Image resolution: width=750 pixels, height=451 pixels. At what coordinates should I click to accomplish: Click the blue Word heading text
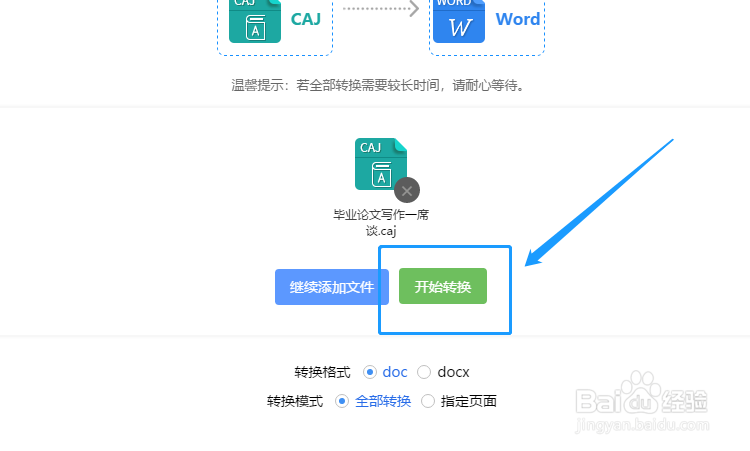[518, 19]
